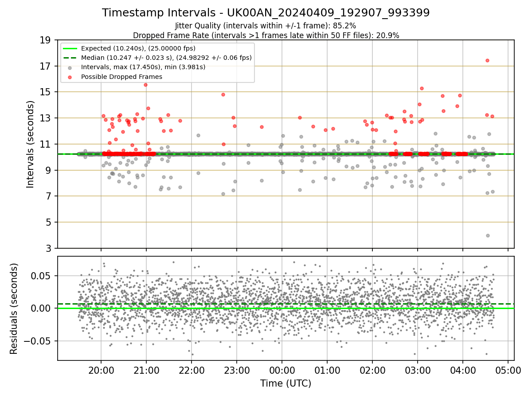Viewport: 532px width, 399px height.
Task: Click the '13' y-axis tick label
Action: (x=46, y=118)
